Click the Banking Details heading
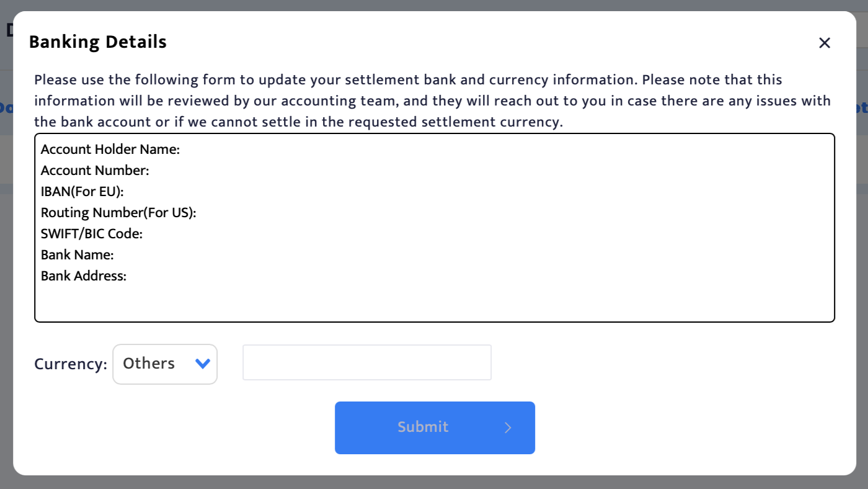The width and height of the screenshot is (868, 489). click(98, 42)
